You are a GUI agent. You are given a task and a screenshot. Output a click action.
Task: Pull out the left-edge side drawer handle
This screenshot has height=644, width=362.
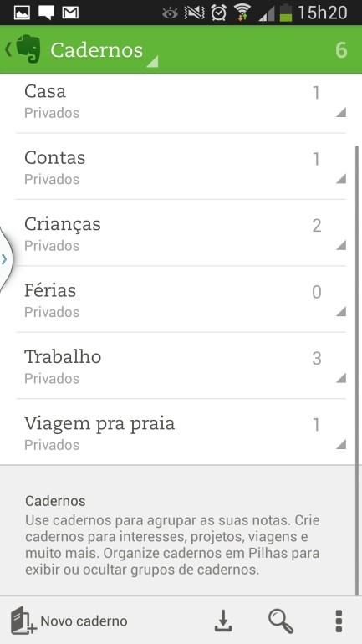coord(5,258)
